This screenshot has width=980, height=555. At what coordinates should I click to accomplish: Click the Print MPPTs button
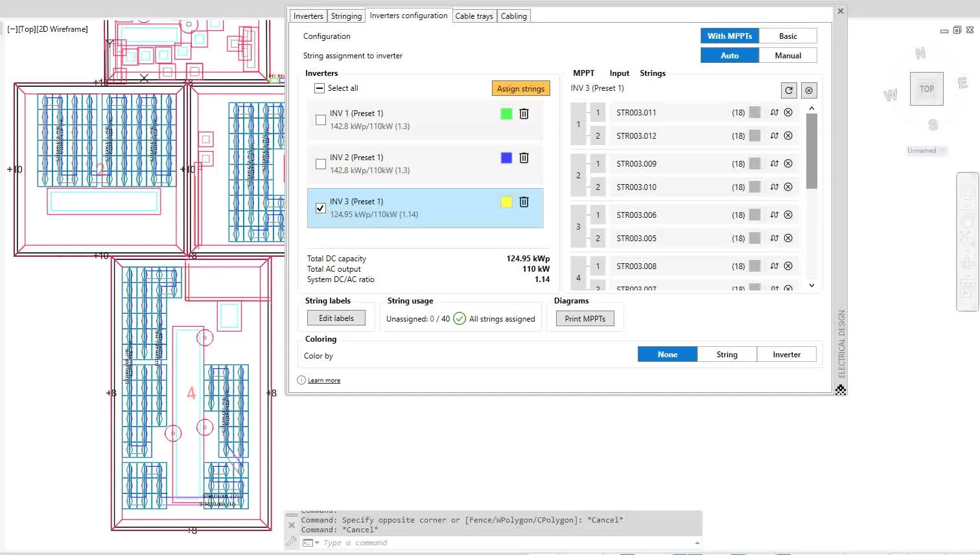[x=585, y=319]
